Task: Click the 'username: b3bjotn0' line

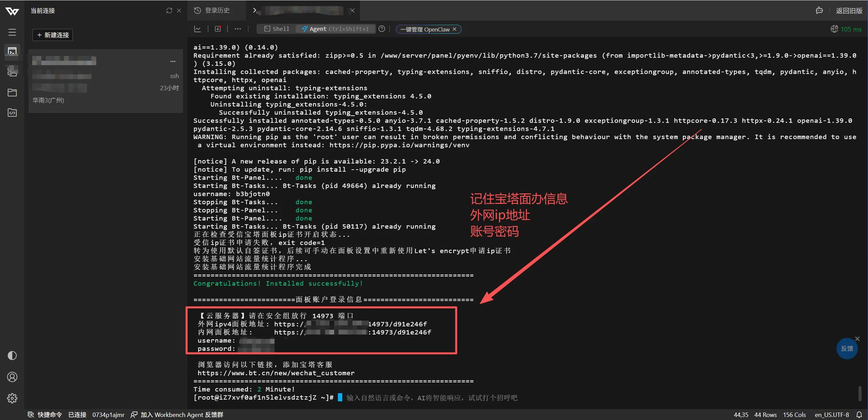Action: (x=231, y=194)
